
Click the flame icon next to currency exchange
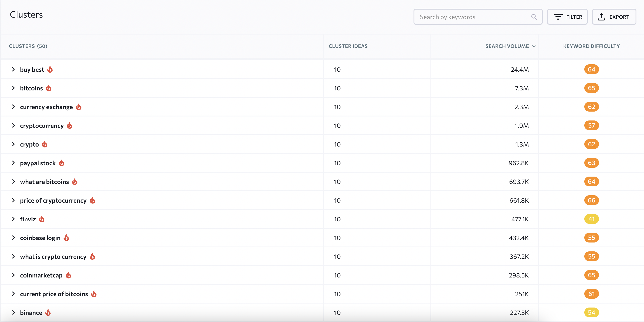pyautogui.click(x=79, y=107)
